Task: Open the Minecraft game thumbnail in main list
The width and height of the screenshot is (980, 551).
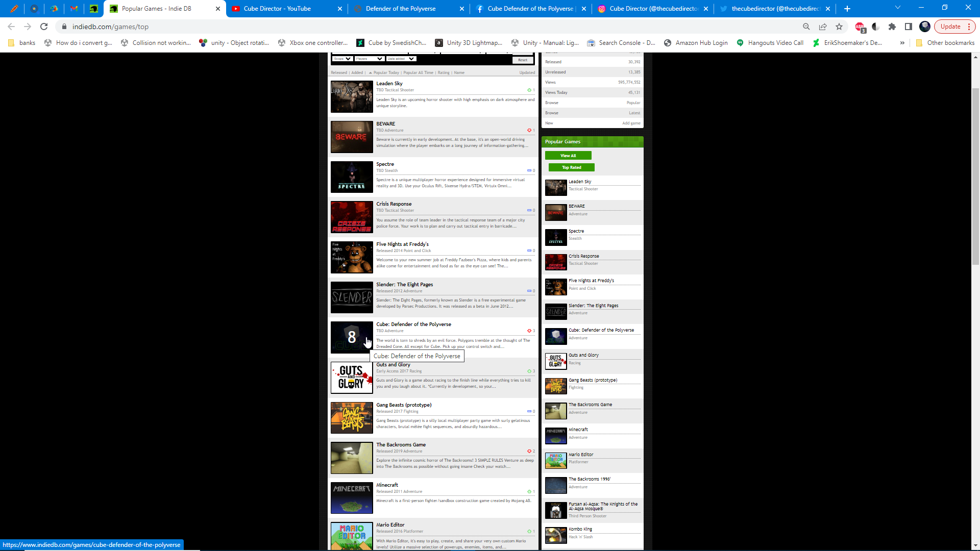Action: 352,498
